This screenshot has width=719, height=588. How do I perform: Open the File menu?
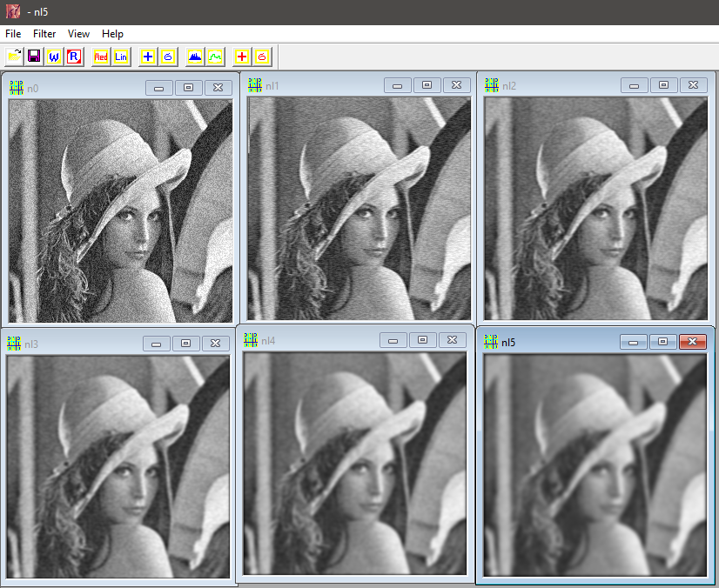pos(13,34)
